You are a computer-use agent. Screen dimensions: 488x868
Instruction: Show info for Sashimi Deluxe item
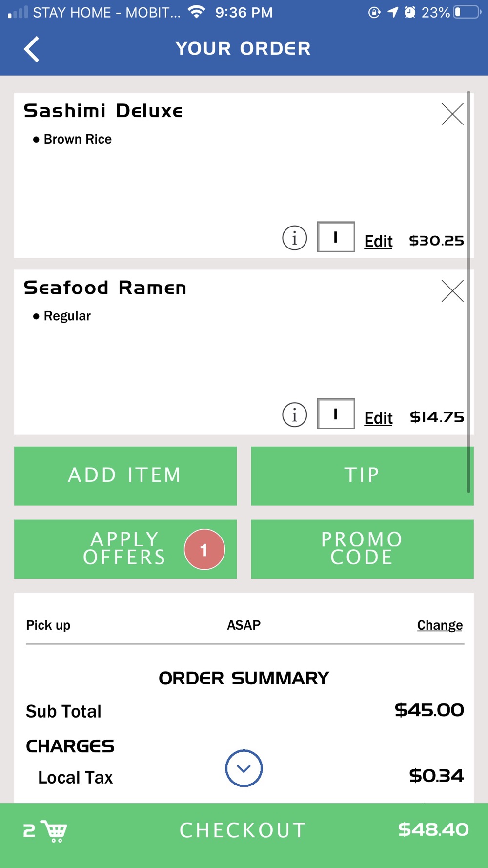click(295, 238)
